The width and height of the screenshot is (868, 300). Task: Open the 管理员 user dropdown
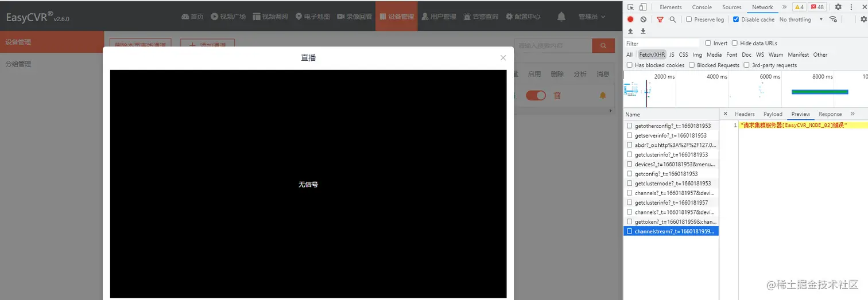(x=592, y=17)
